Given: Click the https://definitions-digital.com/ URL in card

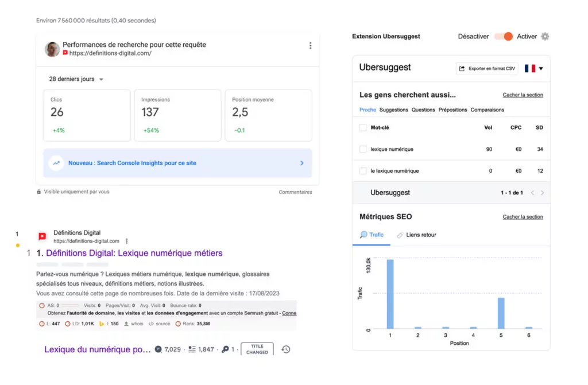Looking at the screenshot, I should click(x=110, y=53).
